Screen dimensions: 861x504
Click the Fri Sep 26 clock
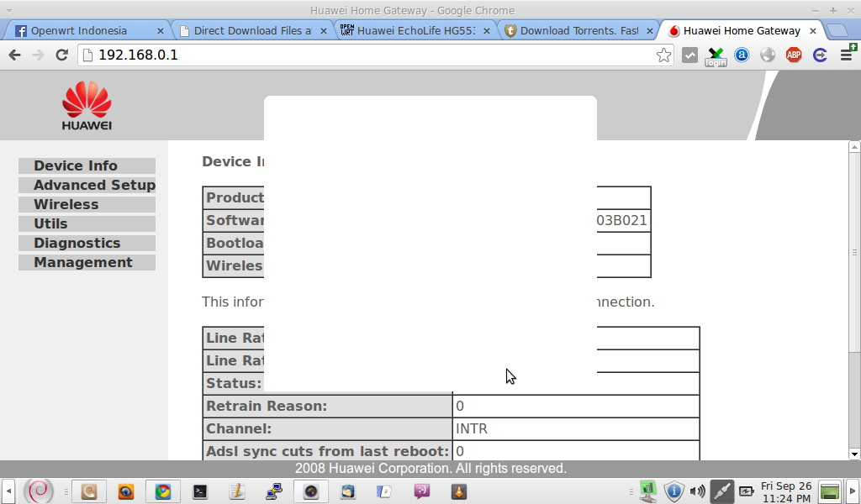[786, 492]
